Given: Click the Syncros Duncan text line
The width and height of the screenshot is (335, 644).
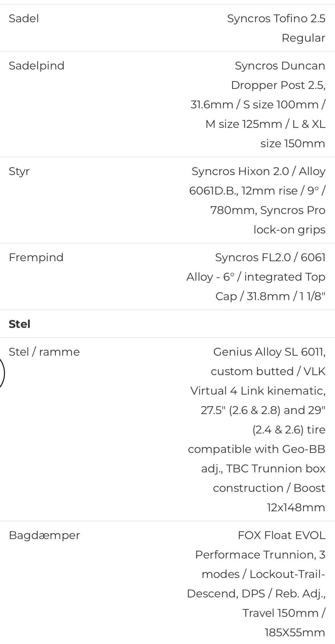Looking at the screenshot, I should pyautogui.click(x=280, y=66).
